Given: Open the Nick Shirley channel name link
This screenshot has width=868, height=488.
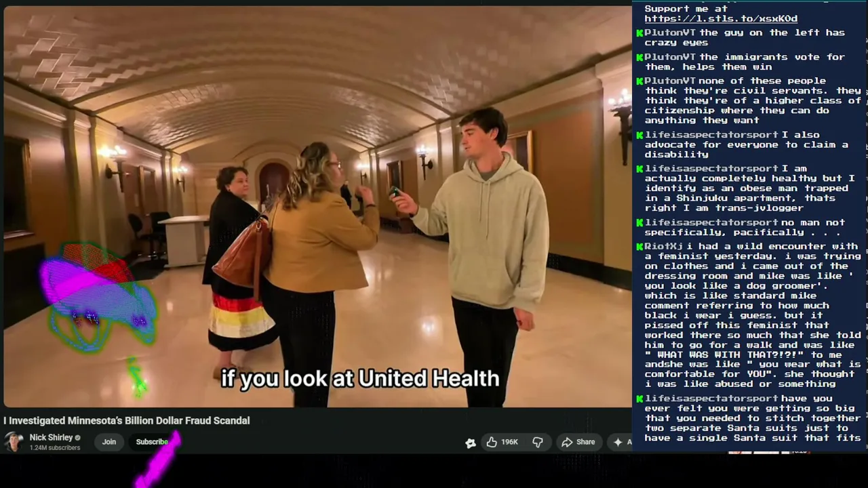Looking at the screenshot, I should pos(51,438).
